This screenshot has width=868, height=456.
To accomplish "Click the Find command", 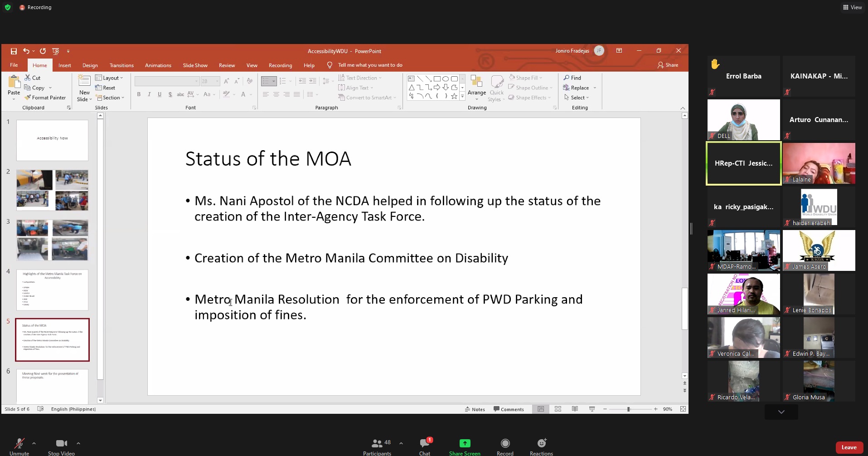I will pyautogui.click(x=572, y=78).
